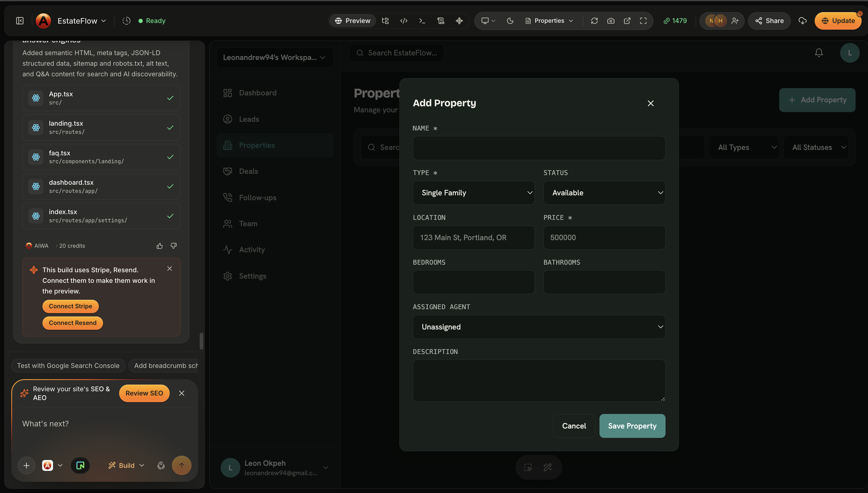The width and height of the screenshot is (868, 493).
Task: Open version history clock icon
Action: pos(126,21)
